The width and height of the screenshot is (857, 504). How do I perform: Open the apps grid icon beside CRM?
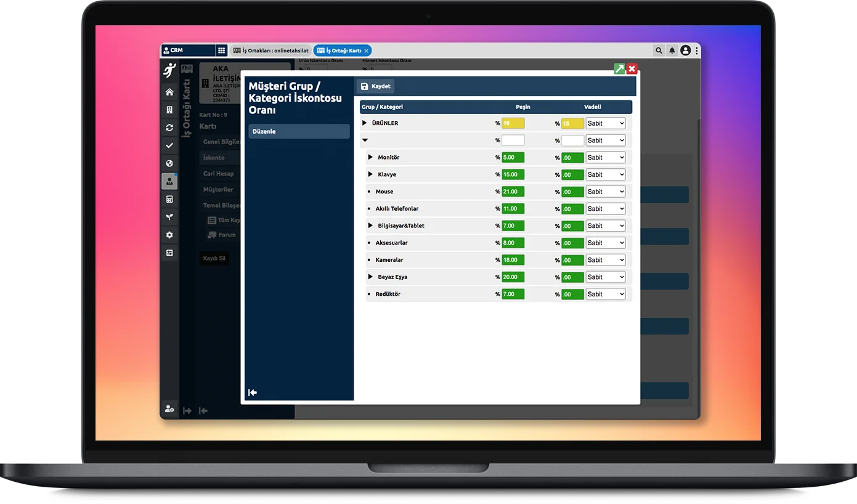[222, 51]
